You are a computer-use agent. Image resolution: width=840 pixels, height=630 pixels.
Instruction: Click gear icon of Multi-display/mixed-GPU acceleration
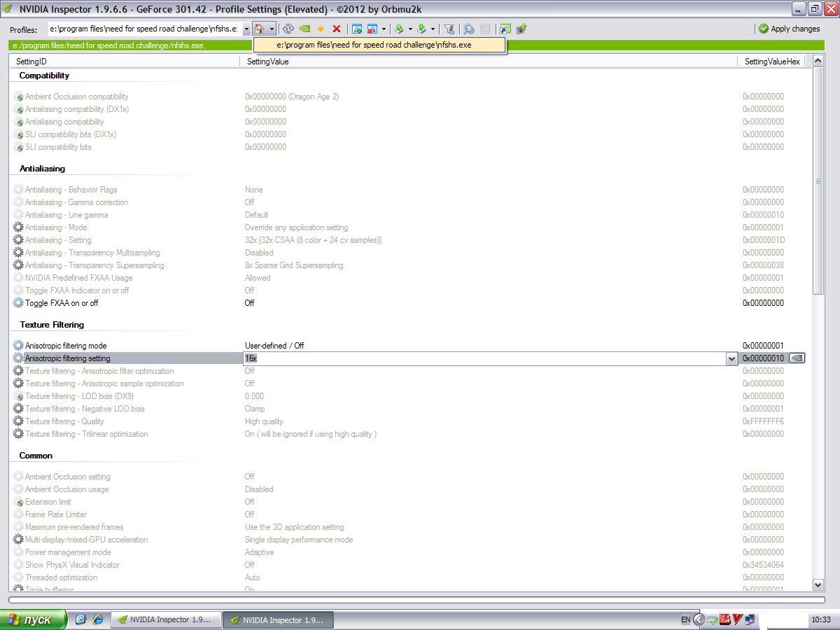click(x=18, y=540)
